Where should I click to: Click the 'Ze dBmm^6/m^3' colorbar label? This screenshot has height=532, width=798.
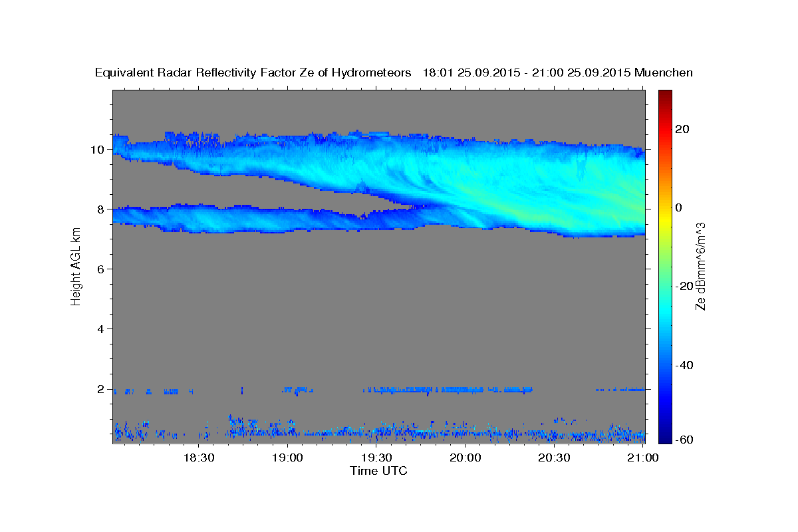coord(700,267)
